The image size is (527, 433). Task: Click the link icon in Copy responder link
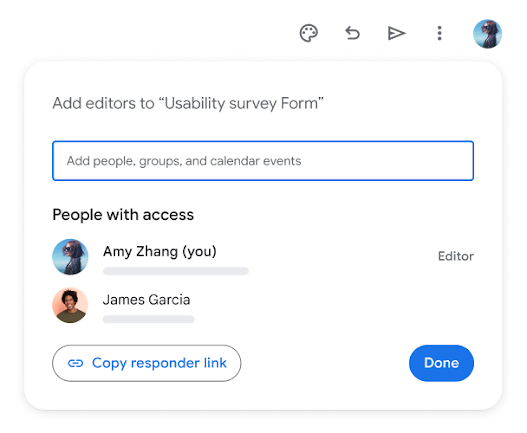(76, 363)
